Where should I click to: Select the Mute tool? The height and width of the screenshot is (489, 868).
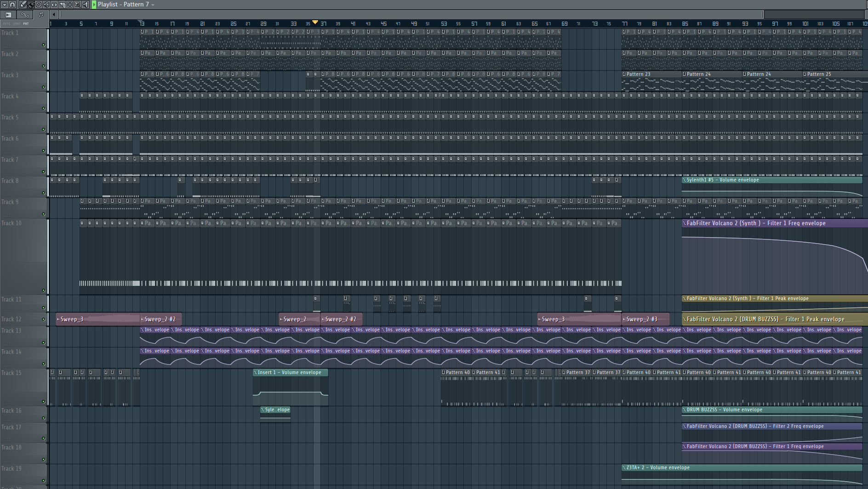46,5
